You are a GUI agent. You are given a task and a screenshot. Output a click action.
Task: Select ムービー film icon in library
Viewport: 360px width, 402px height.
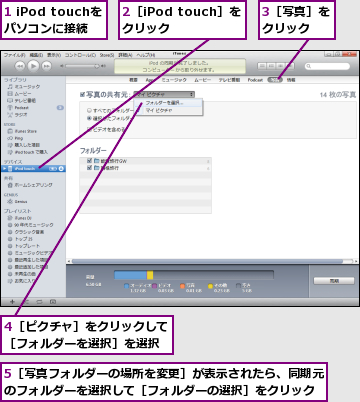coord(10,94)
